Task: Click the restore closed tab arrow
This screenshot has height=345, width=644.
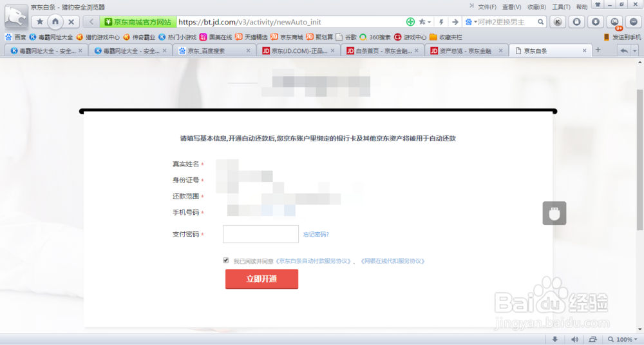Action: [x=624, y=50]
